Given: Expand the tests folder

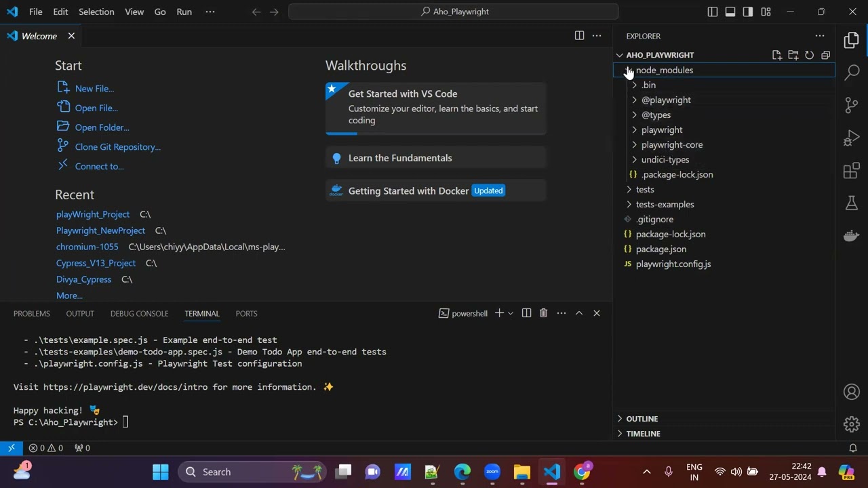Looking at the screenshot, I should tap(724, 189).
